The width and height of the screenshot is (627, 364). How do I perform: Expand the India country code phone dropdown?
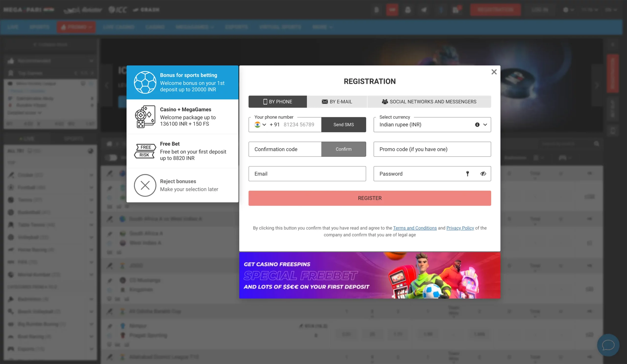(x=260, y=124)
